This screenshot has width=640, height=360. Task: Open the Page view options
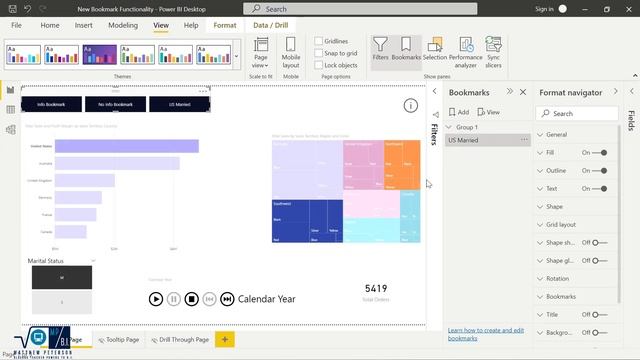coord(260,53)
